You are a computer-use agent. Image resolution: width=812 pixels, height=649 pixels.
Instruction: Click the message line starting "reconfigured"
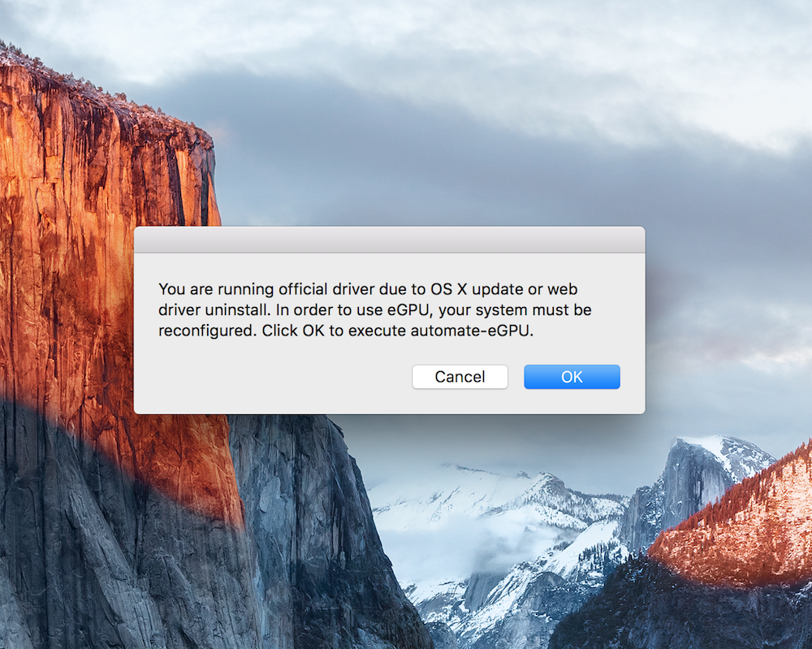346,331
